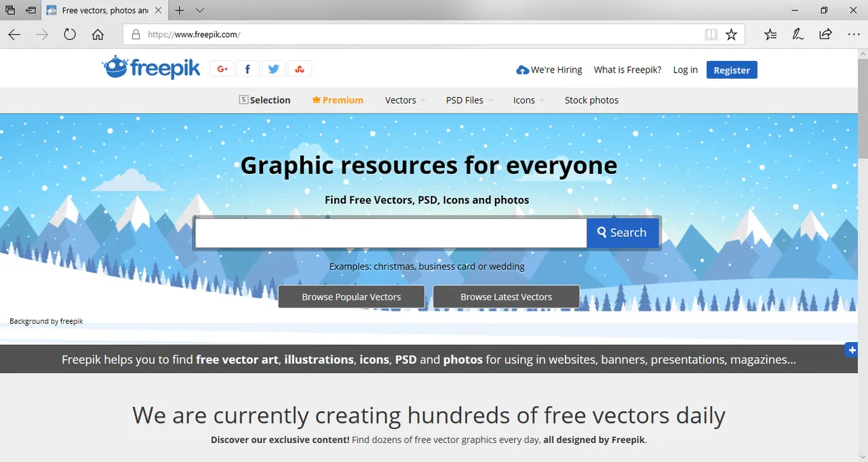868x462 pixels.
Task: Click the Freepik logo
Action: tap(151, 68)
